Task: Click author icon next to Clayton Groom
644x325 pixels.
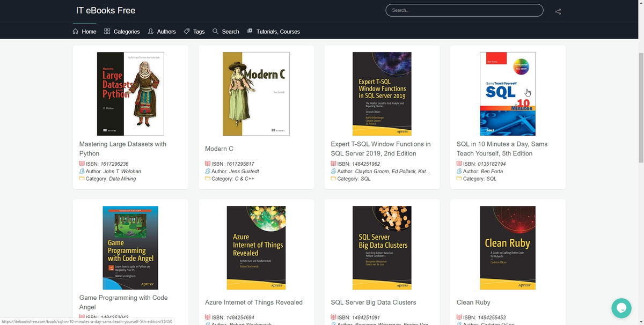Action: point(333,171)
